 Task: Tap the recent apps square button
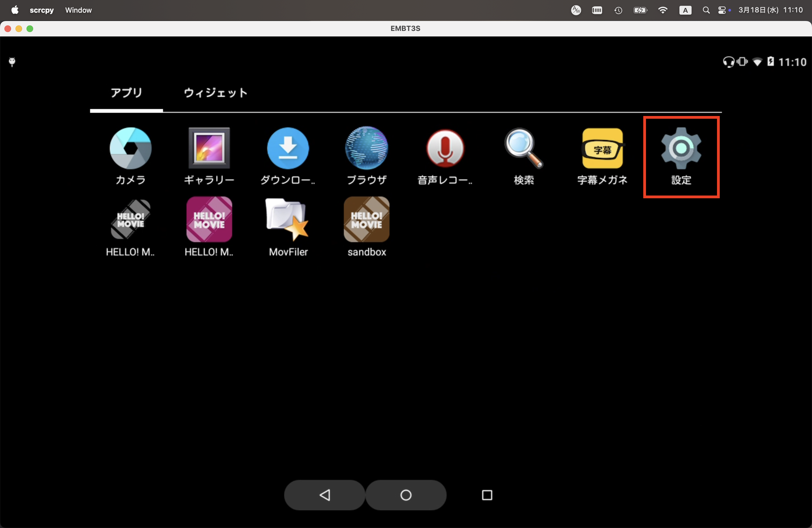(487, 495)
